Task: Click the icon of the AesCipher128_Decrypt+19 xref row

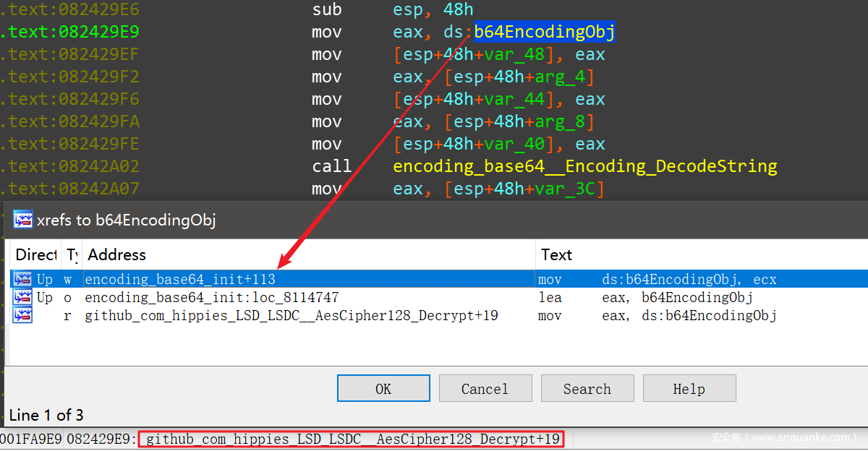Action: coord(22,315)
